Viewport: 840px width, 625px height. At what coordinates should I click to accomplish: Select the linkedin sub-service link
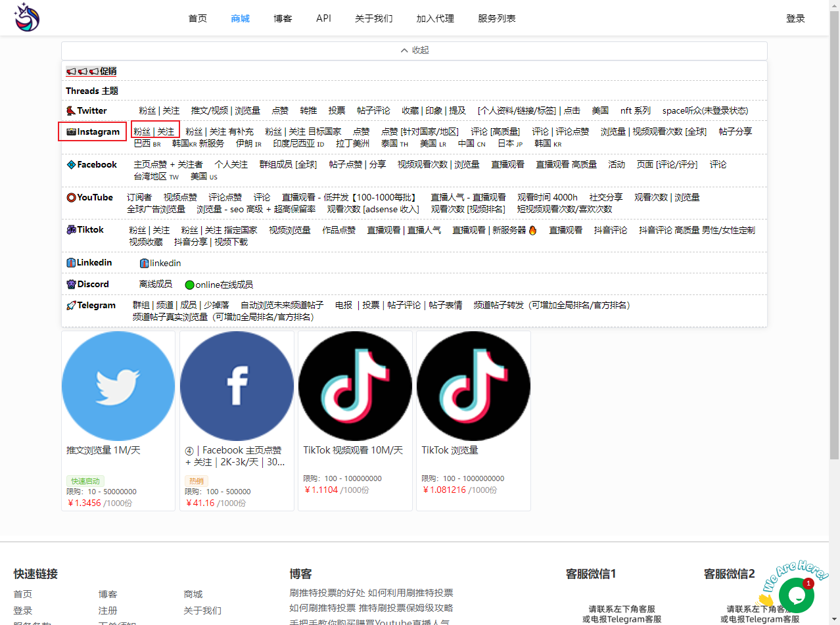click(160, 263)
